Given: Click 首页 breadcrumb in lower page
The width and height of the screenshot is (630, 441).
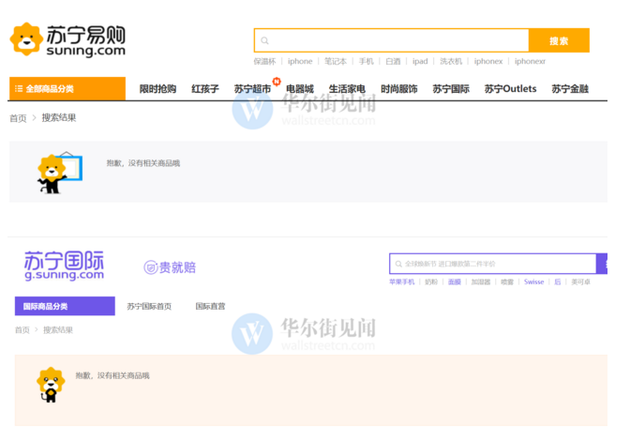Looking at the screenshot, I should tap(22, 330).
